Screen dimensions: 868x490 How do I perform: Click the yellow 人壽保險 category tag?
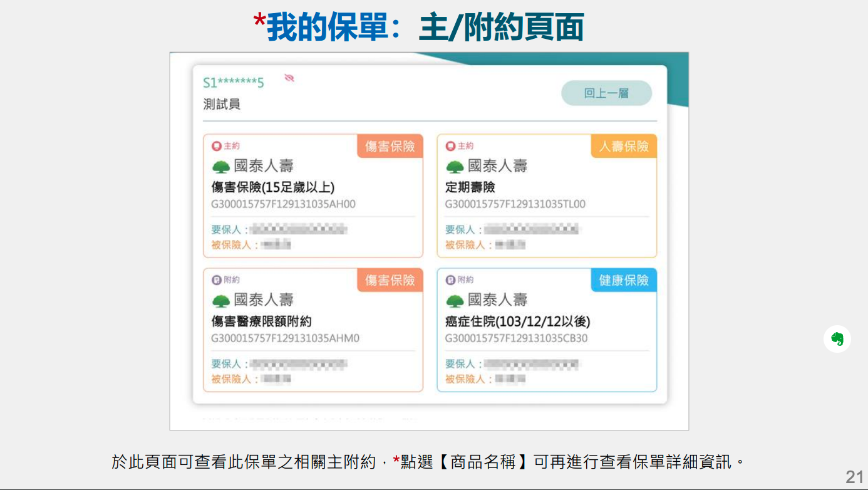pos(624,147)
